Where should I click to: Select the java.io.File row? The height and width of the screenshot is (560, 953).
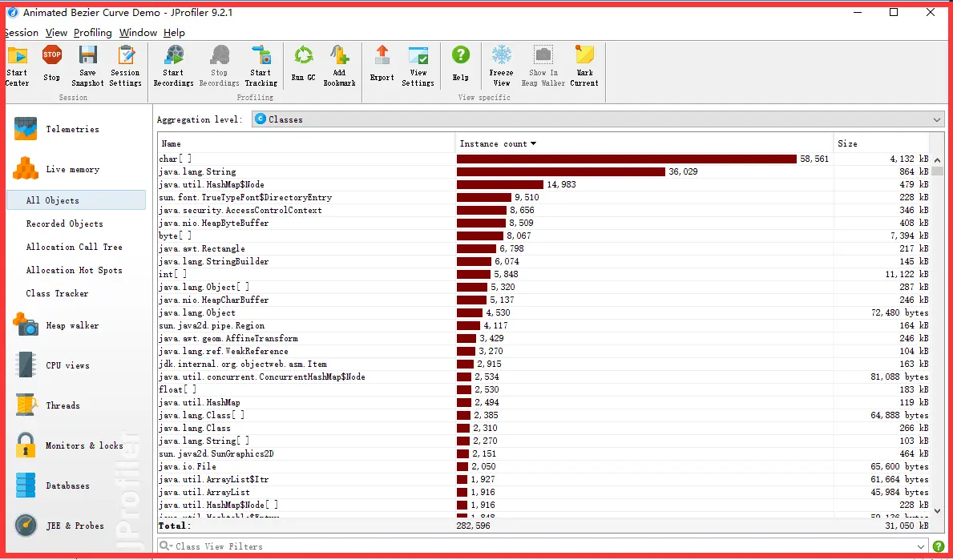544,466
